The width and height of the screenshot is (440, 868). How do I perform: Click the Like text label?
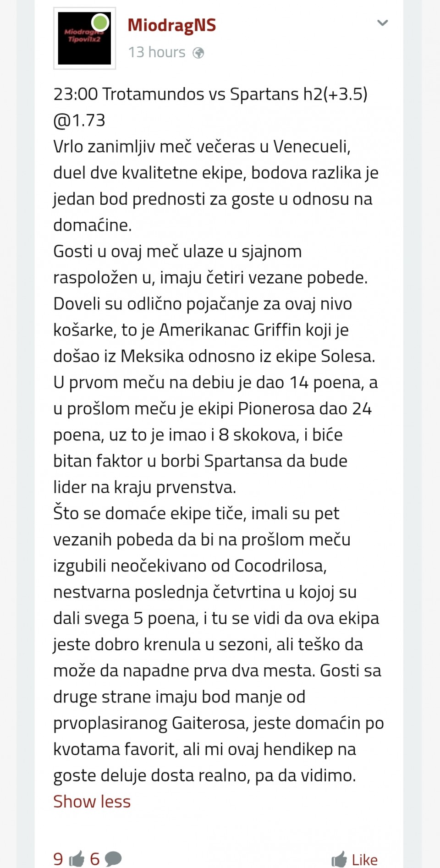pos(364,860)
